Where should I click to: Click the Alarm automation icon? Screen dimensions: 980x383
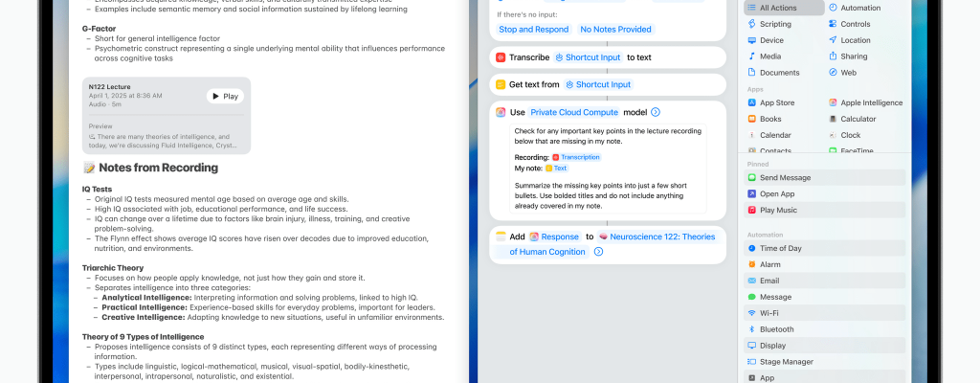[x=752, y=264]
